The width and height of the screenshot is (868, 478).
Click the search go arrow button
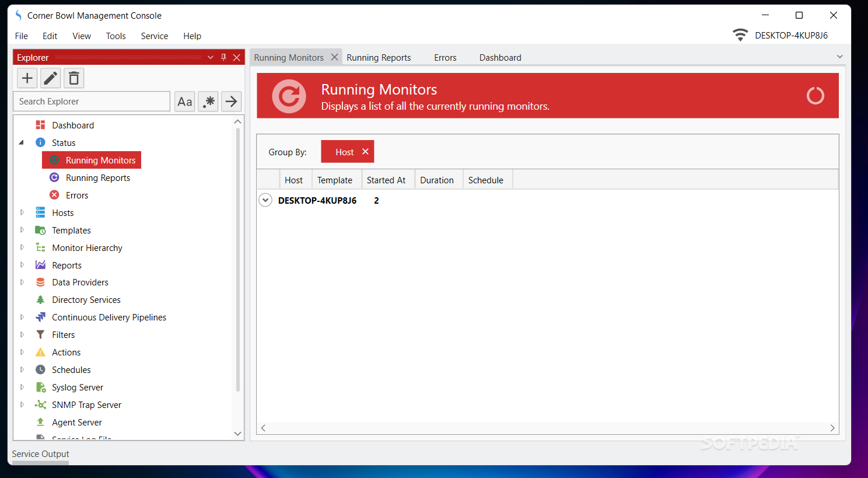(231, 102)
